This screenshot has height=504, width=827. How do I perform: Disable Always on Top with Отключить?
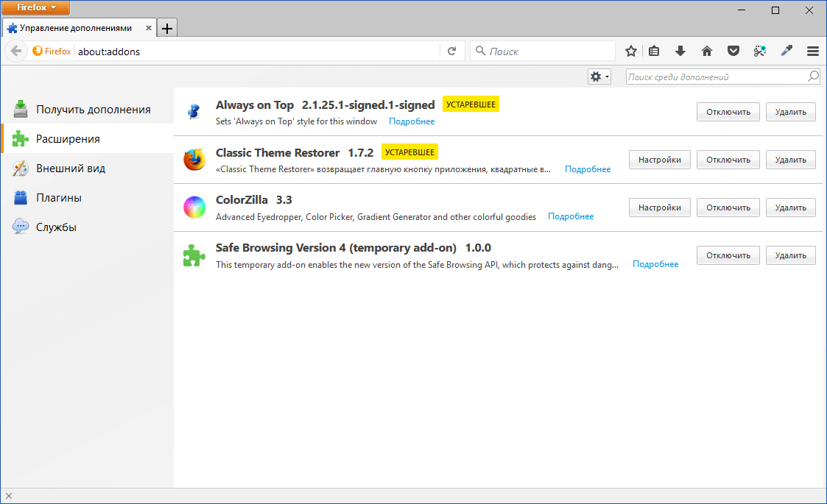(728, 112)
